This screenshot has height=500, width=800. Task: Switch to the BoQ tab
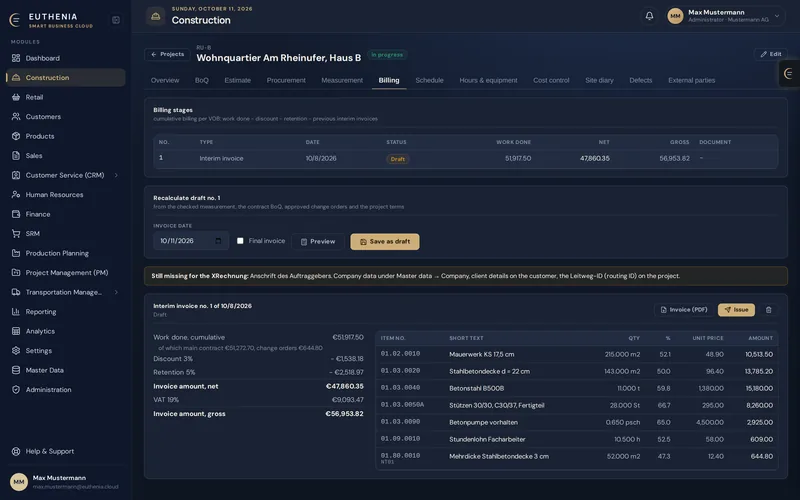click(202, 80)
